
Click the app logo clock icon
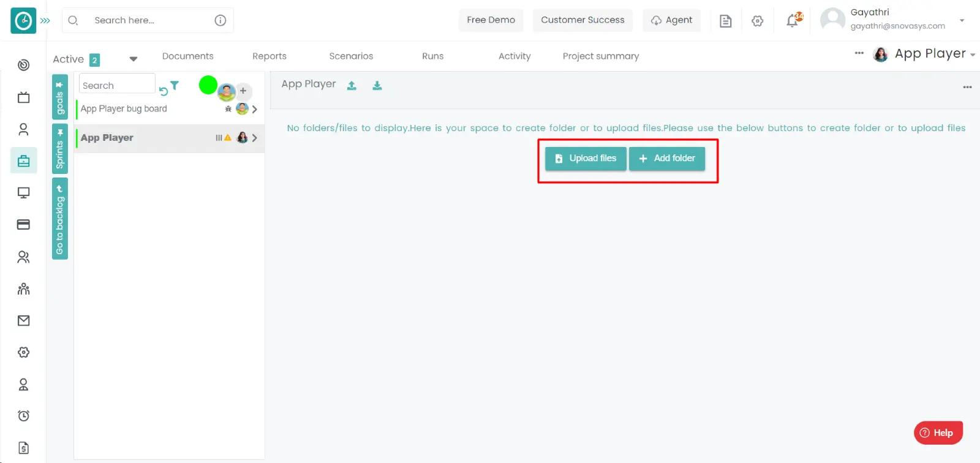pos(23,21)
